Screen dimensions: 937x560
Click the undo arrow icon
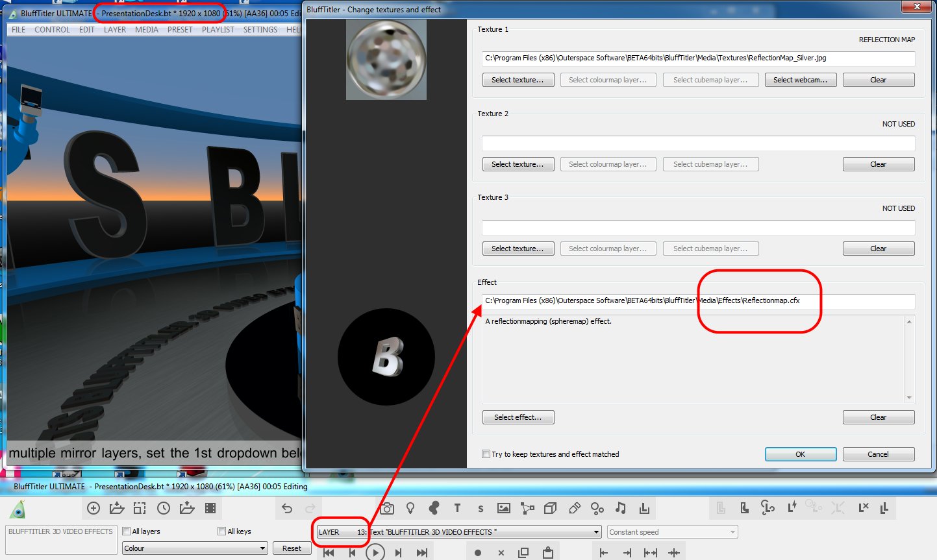click(x=287, y=508)
